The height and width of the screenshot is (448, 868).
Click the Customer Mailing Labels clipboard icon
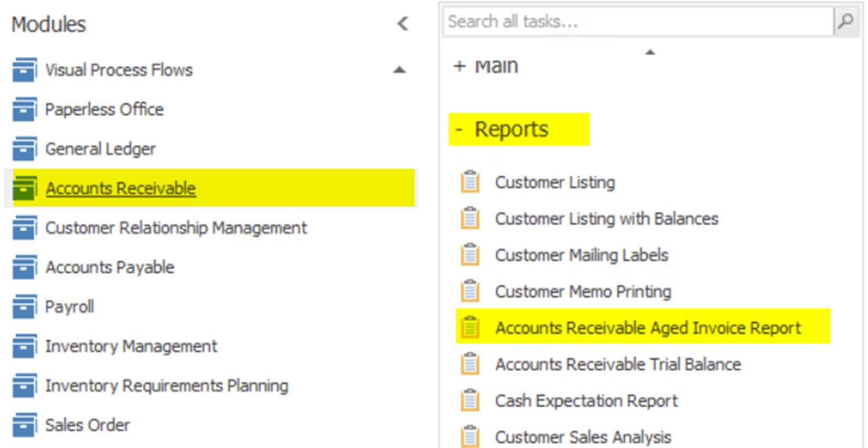(470, 255)
